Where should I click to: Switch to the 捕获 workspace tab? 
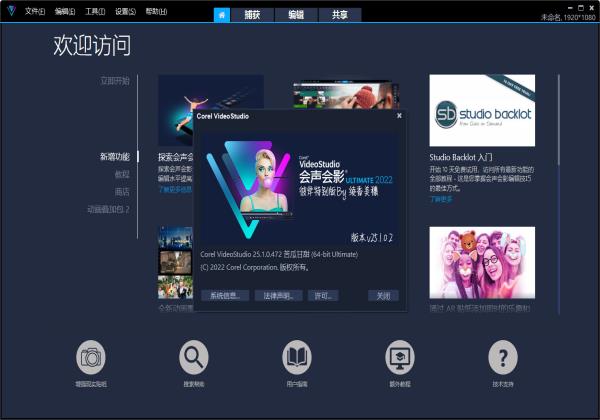click(x=252, y=15)
